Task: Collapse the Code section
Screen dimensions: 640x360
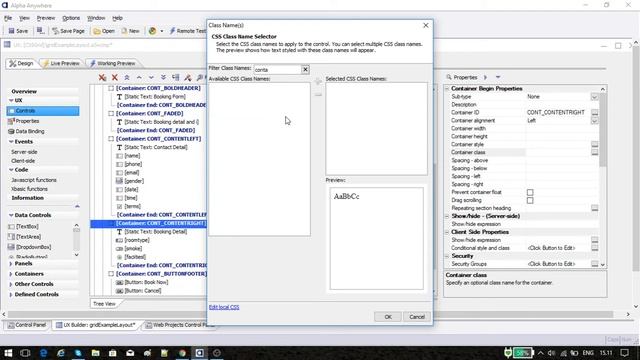Action: (11, 170)
